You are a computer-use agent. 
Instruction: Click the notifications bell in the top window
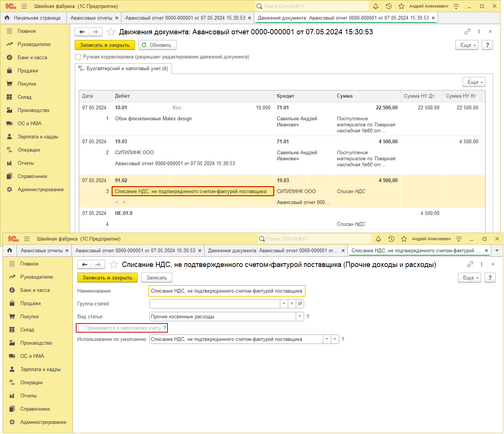376,6
